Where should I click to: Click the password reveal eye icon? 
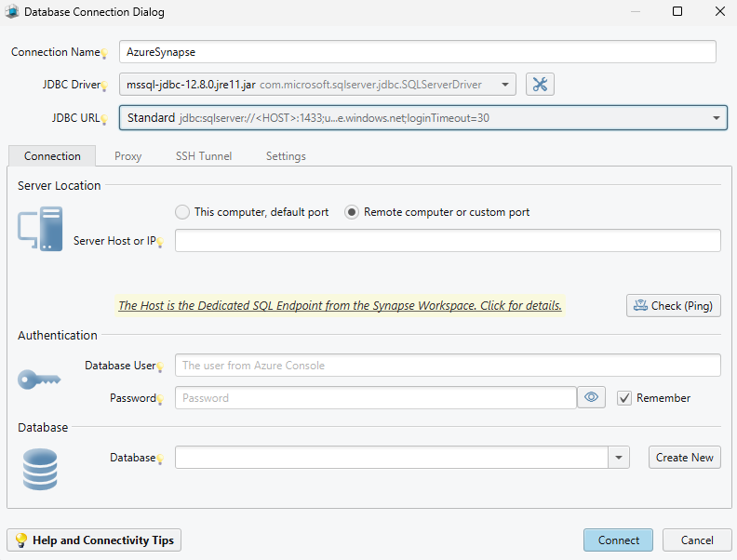[591, 398]
